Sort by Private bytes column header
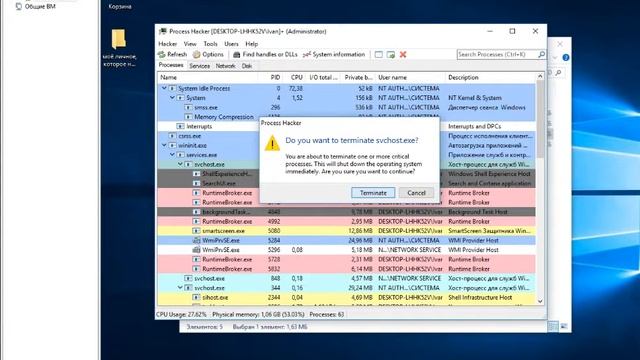Screen dimensions: 640x360 [x=358, y=77]
